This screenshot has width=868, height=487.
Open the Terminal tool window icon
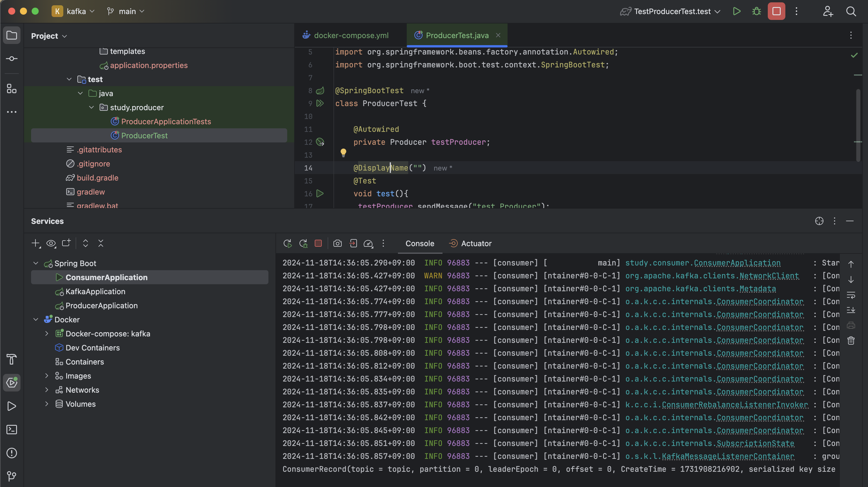pos(12,430)
